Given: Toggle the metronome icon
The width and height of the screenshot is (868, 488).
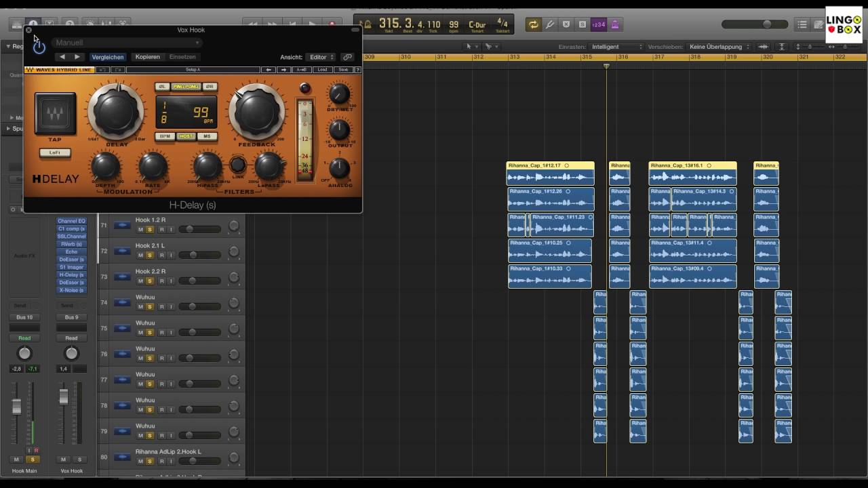Looking at the screenshot, I should 615,24.
